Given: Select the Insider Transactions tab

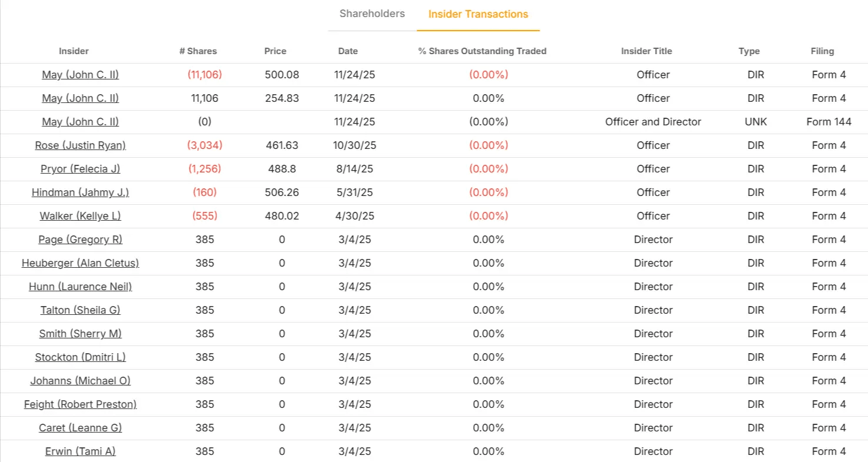Looking at the screenshot, I should tap(478, 15).
